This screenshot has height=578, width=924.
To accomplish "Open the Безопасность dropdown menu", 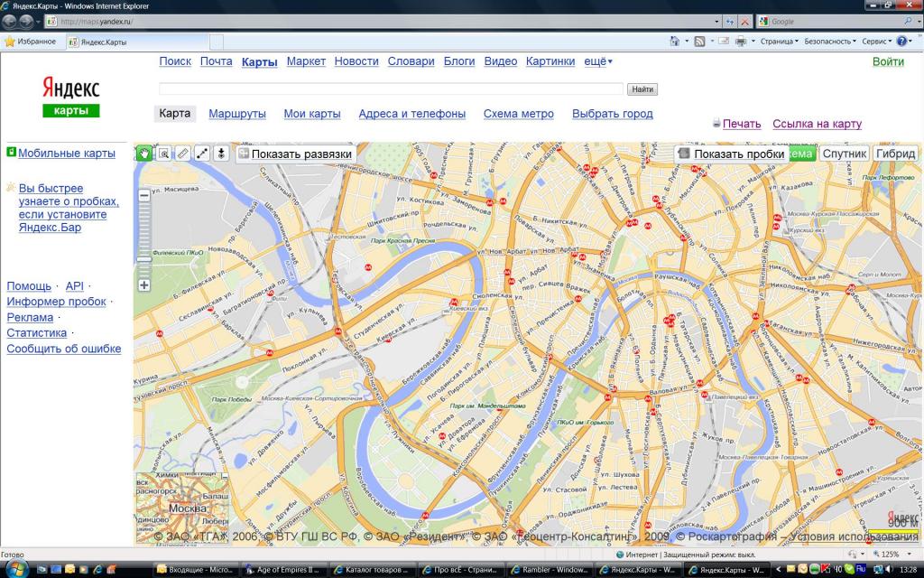I will 830,42.
